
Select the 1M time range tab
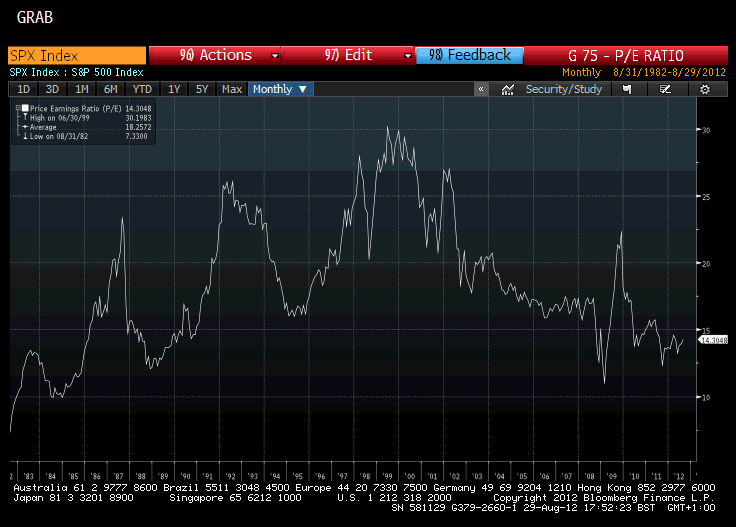click(82, 89)
